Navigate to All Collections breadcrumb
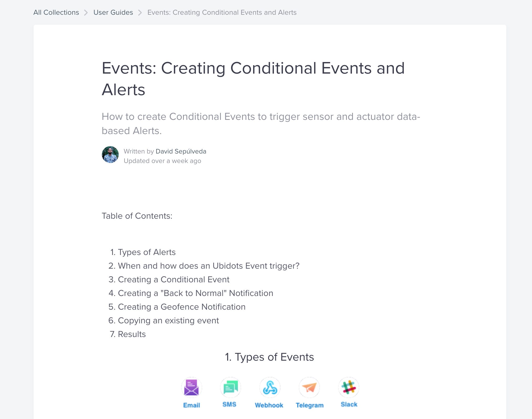Screen dimensions: 532x419 (x=56, y=12)
